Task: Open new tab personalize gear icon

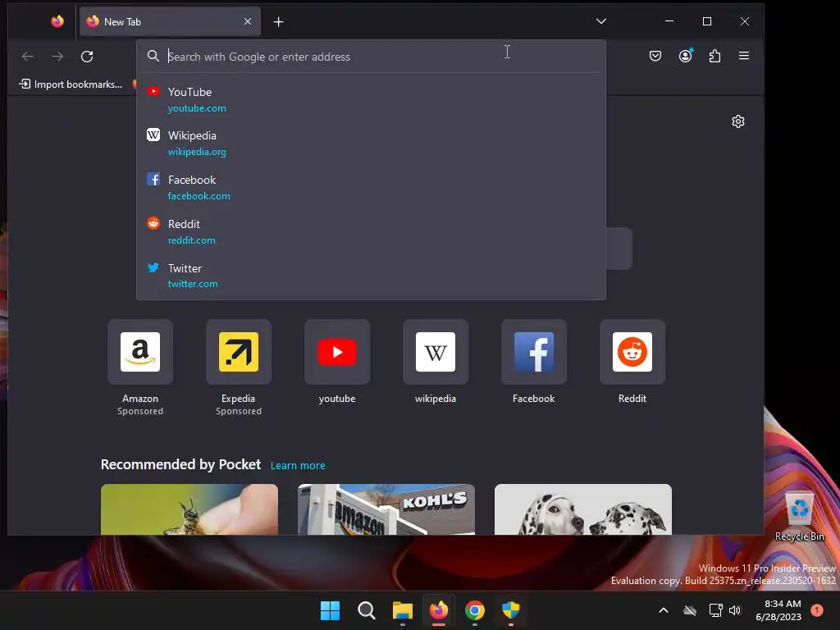Action: pyautogui.click(x=738, y=121)
